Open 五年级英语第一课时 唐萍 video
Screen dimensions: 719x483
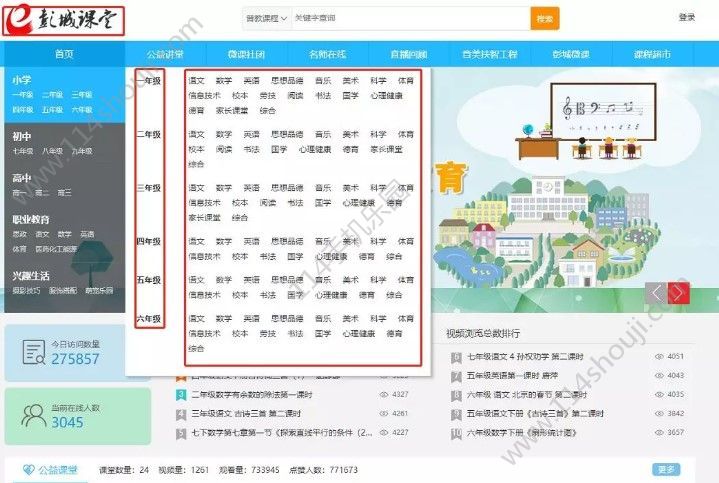(x=512, y=376)
